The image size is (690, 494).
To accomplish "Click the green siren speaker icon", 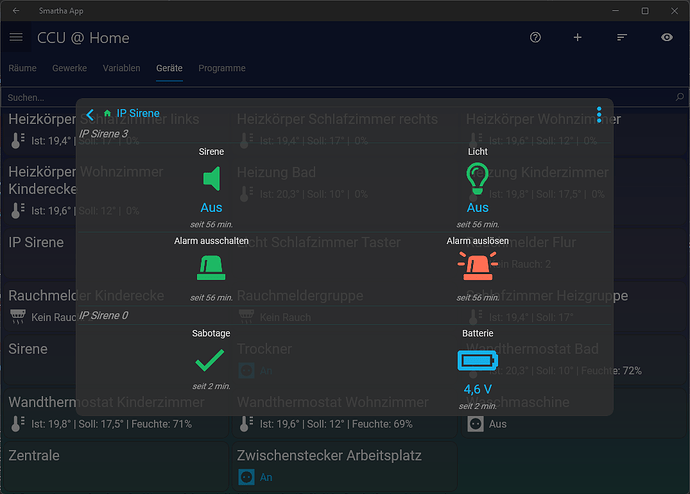I will [211, 180].
